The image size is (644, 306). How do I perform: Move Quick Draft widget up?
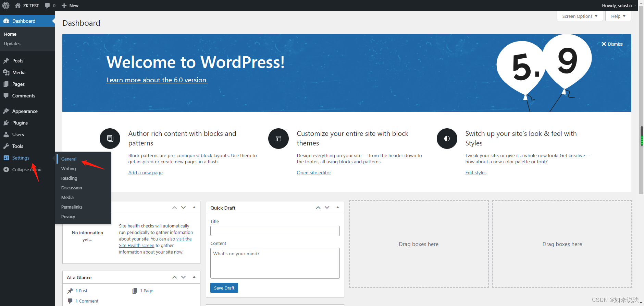click(318, 208)
